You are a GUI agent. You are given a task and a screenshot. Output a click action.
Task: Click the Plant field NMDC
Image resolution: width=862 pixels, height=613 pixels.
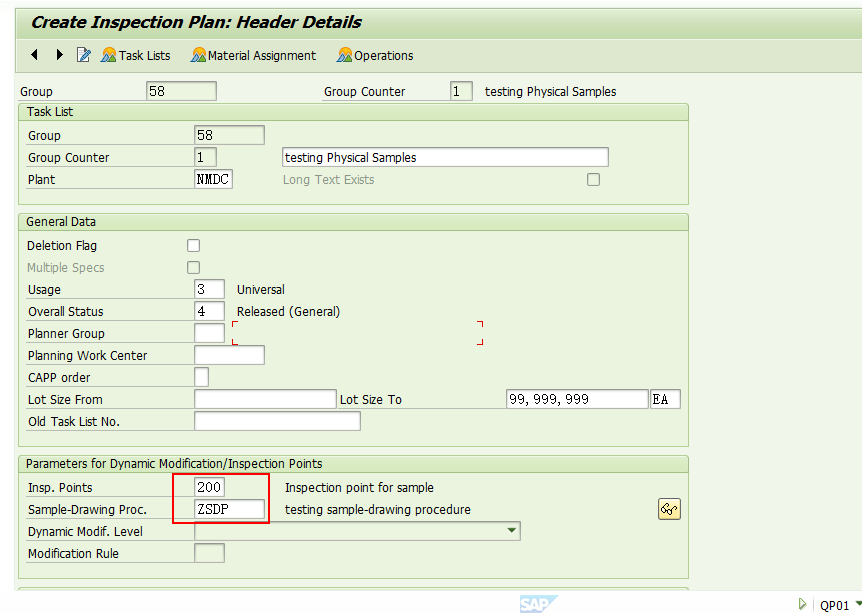[213, 179]
